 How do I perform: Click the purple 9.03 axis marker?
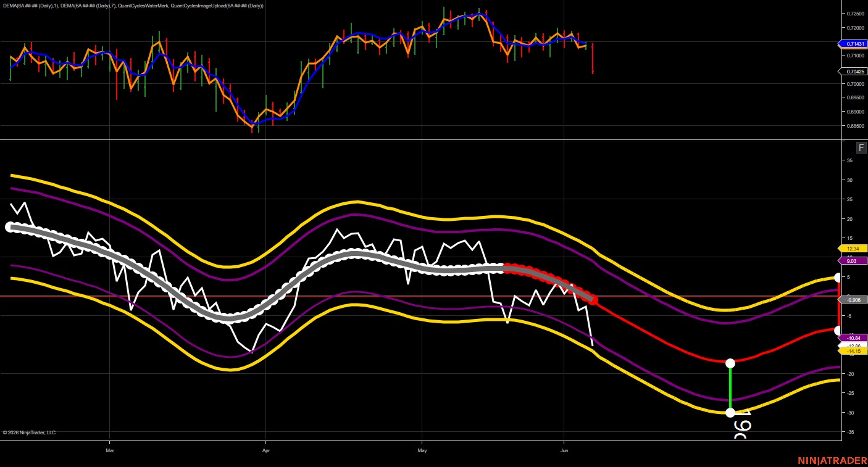(853, 261)
